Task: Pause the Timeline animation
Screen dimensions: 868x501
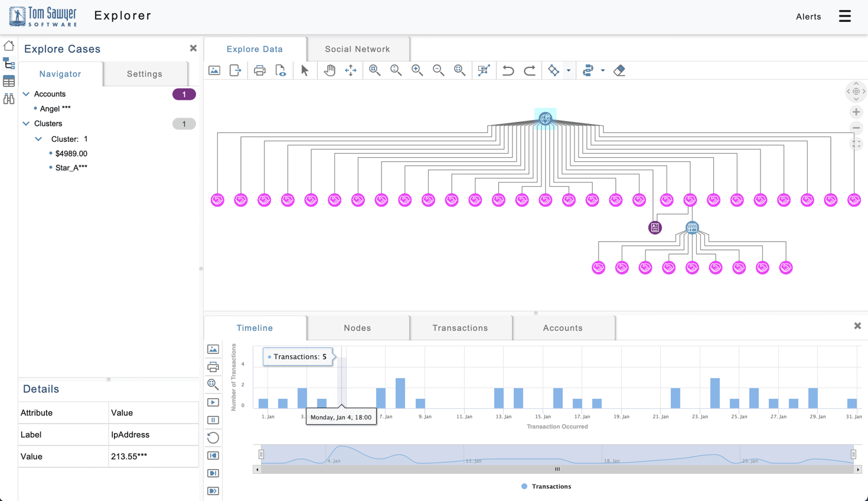Action: pyautogui.click(x=213, y=420)
